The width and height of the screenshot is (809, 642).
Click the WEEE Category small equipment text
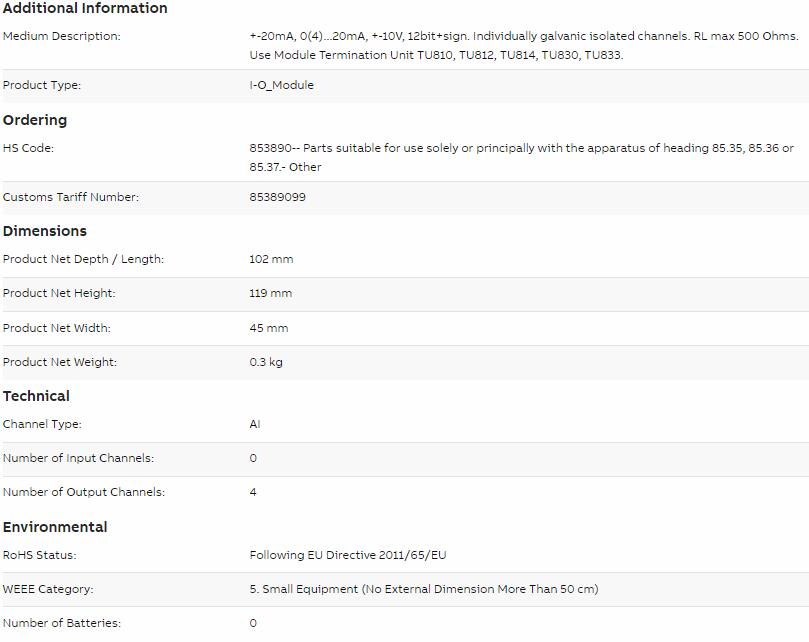pos(424,589)
